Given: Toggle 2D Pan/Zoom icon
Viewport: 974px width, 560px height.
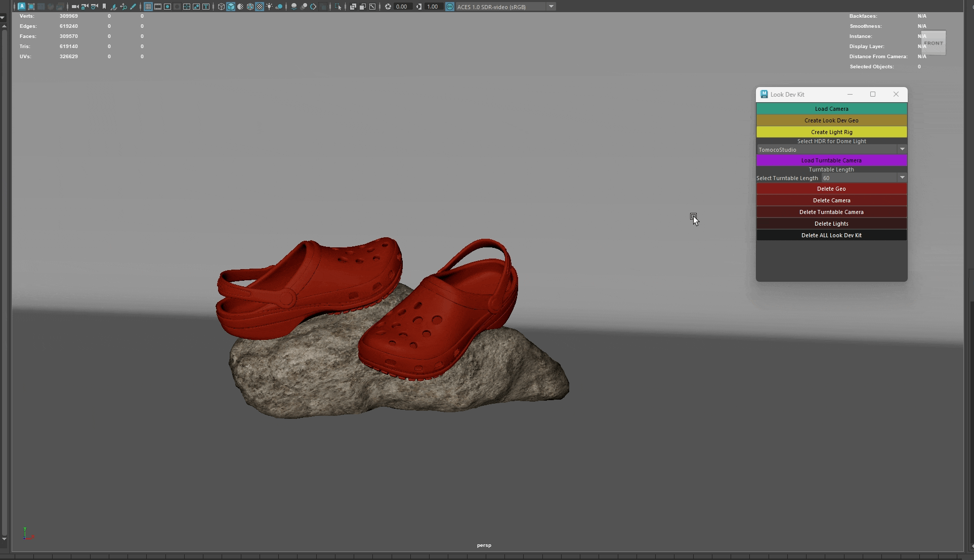Looking at the screenshot, I should click(123, 7).
